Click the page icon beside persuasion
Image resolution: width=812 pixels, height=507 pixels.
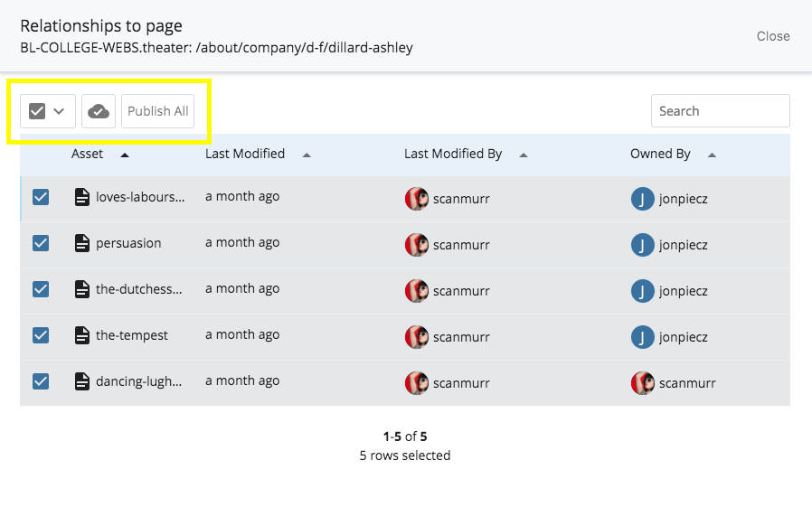pyautogui.click(x=82, y=243)
